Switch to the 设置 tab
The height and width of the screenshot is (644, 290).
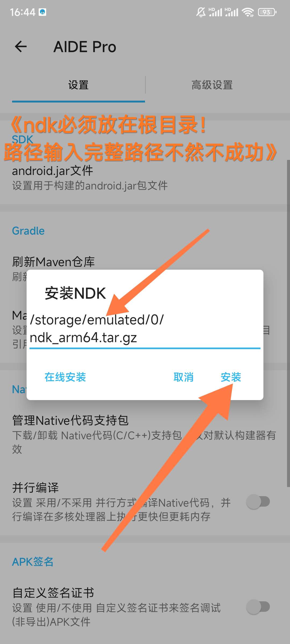pyautogui.click(x=78, y=85)
